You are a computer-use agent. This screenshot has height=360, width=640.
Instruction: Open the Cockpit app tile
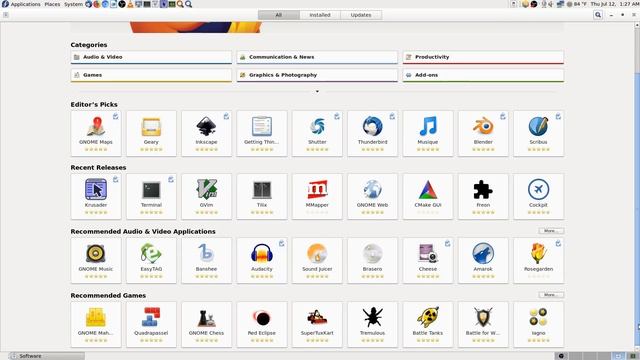point(538,196)
